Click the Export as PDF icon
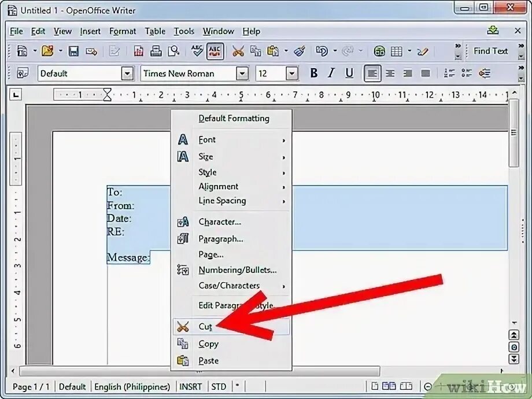This screenshot has width=532, height=399. point(138,51)
